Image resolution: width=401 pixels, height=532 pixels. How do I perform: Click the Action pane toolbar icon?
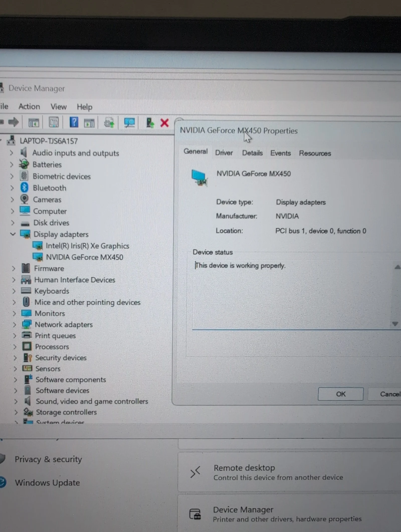89,123
